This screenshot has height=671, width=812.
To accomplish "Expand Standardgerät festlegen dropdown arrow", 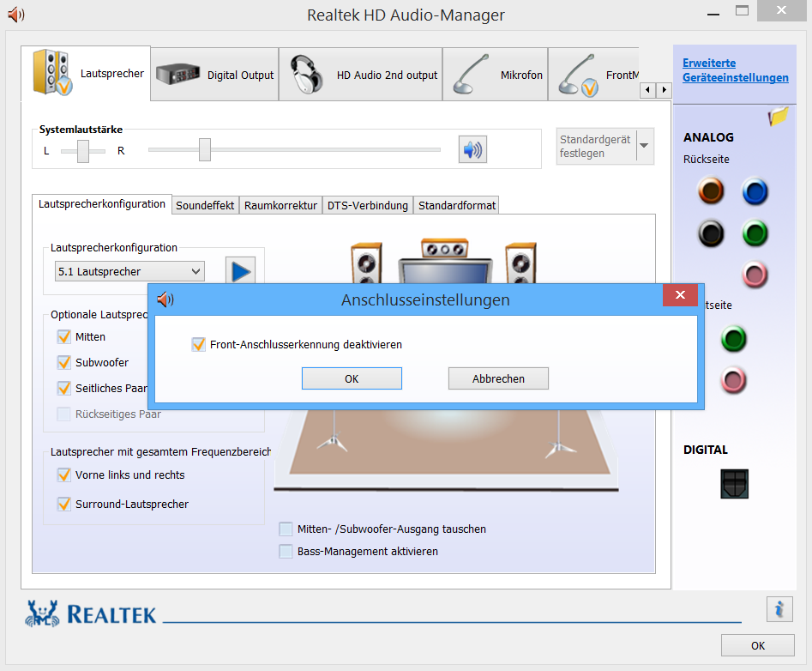I will (644, 146).
